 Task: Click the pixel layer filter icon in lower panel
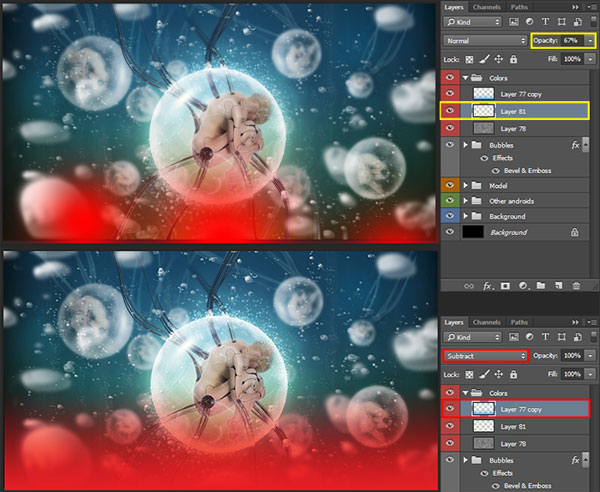514,337
